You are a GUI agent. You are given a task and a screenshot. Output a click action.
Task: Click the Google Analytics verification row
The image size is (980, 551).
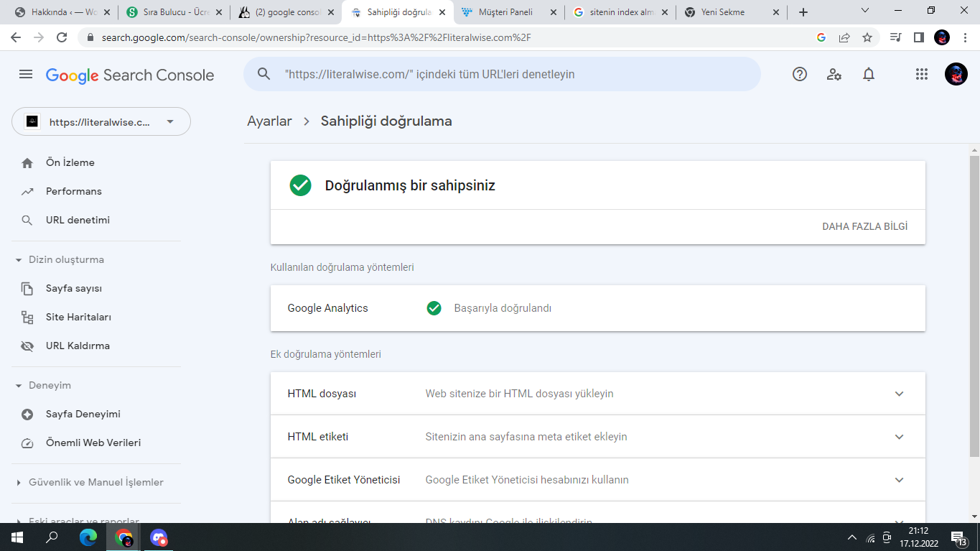tap(598, 308)
